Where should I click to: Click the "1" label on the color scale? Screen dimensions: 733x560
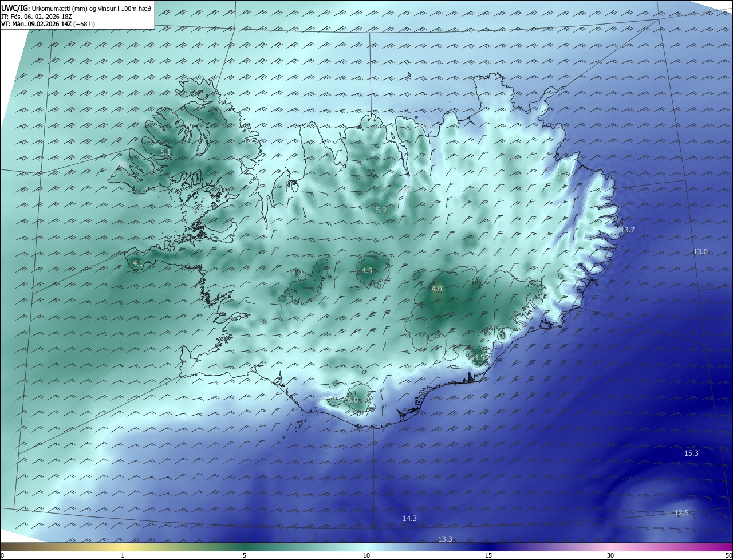pos(123,555)
